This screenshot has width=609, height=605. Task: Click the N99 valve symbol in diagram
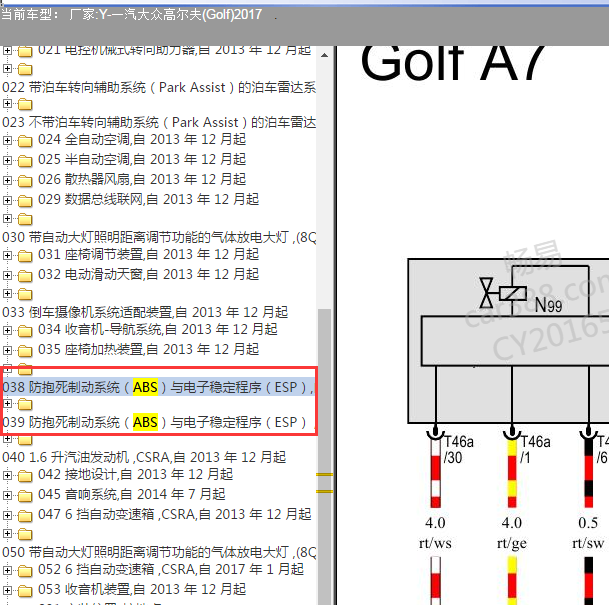[x=503, y=293]
